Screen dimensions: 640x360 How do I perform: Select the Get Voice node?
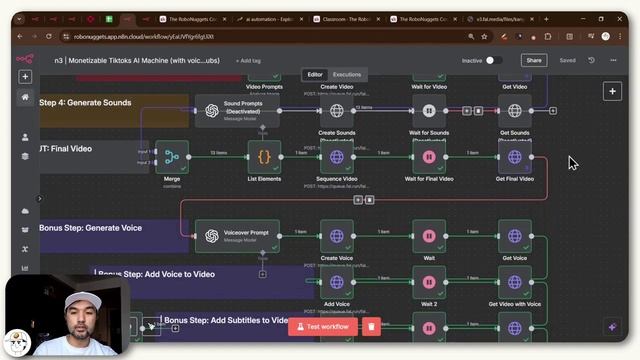click(515, 236)
